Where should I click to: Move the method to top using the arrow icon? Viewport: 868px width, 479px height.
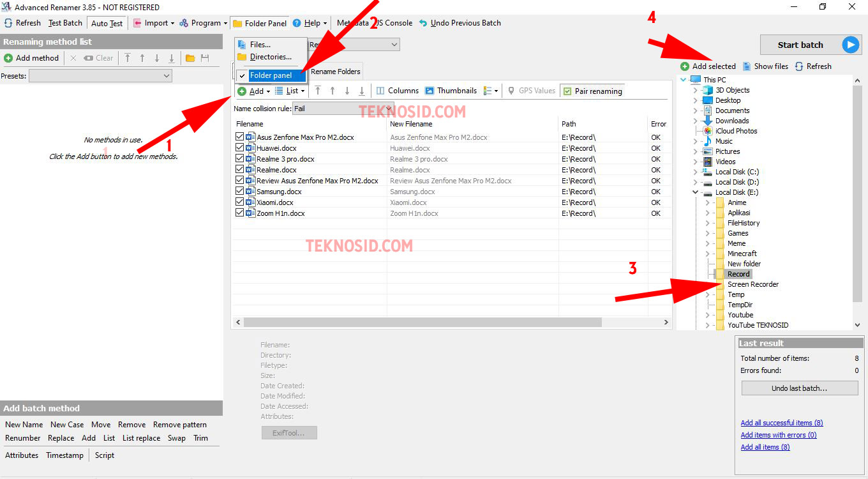(x=128, y=58)
